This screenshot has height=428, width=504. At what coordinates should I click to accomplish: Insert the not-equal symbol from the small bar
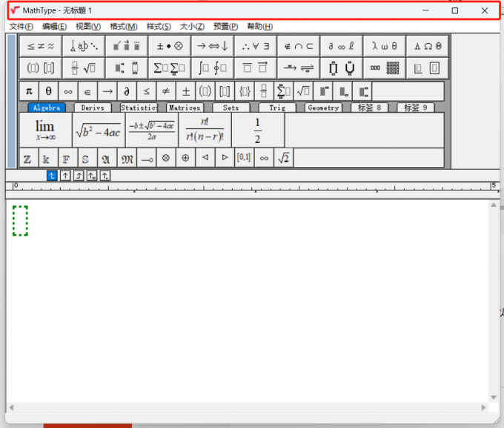pyautogui.click(x=166, y=91)
